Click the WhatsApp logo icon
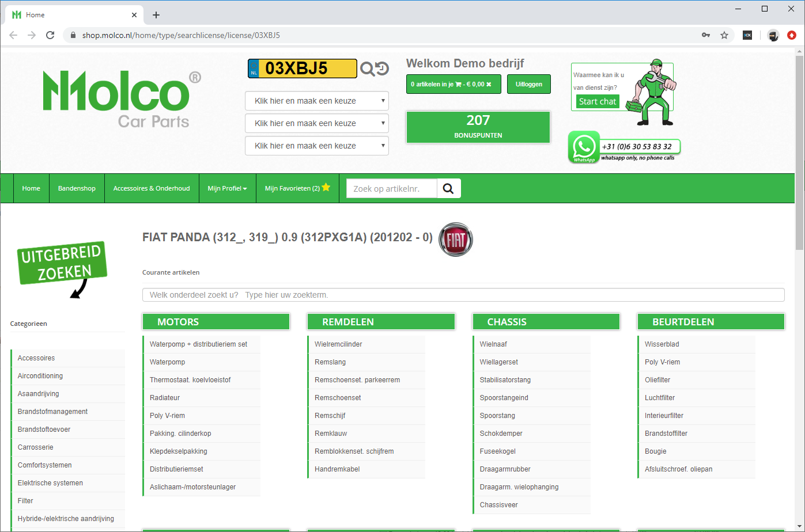 584,147
